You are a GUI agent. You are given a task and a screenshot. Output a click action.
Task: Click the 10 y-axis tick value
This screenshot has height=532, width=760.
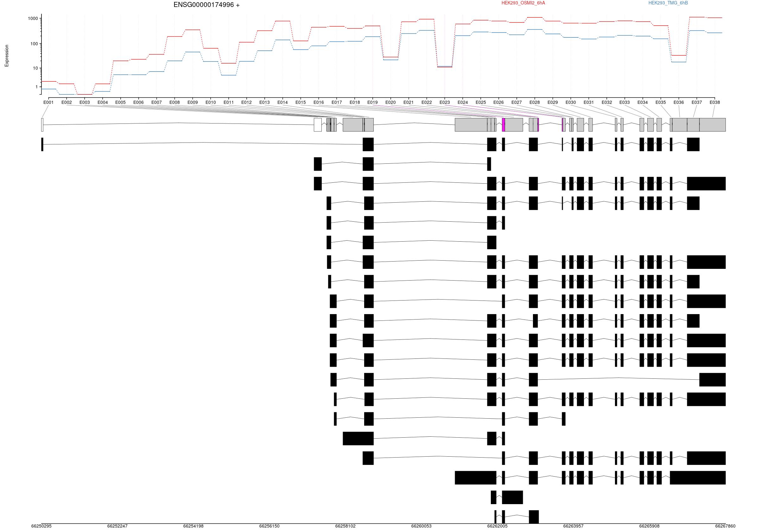click(x=36, y=68)
